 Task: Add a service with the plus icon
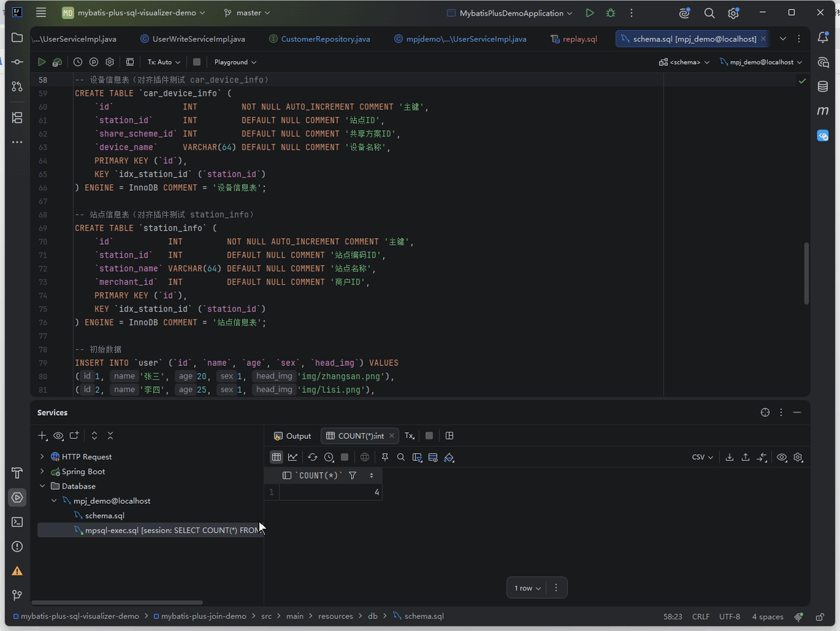coord(43,436)
